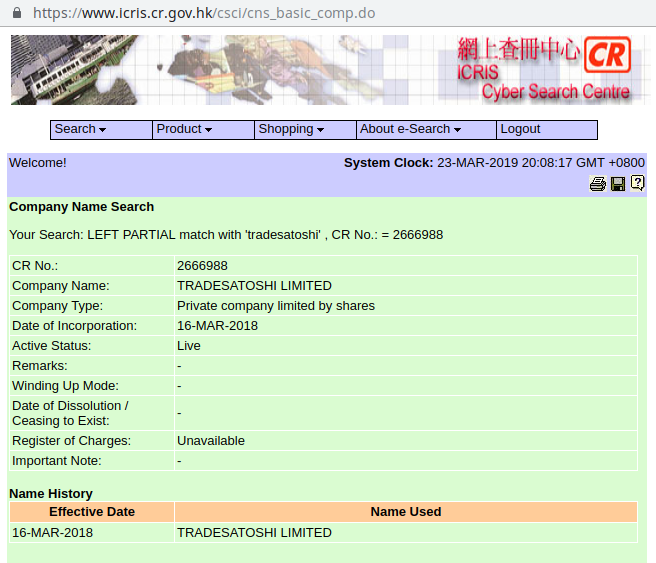Click the print page icon

[x=597, y=184]
